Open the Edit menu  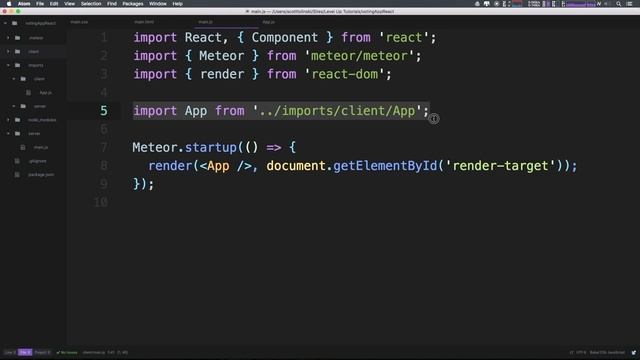(54, 4)
